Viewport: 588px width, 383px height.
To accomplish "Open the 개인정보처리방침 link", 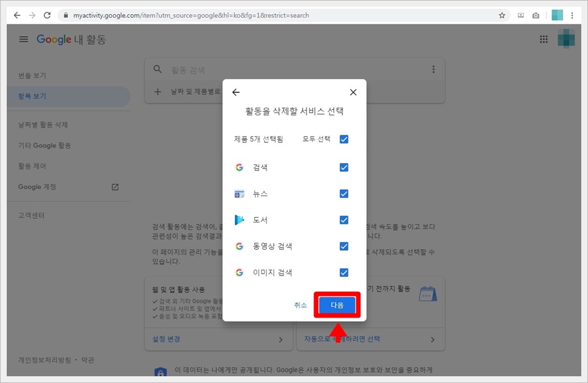I will pos(44,360).
